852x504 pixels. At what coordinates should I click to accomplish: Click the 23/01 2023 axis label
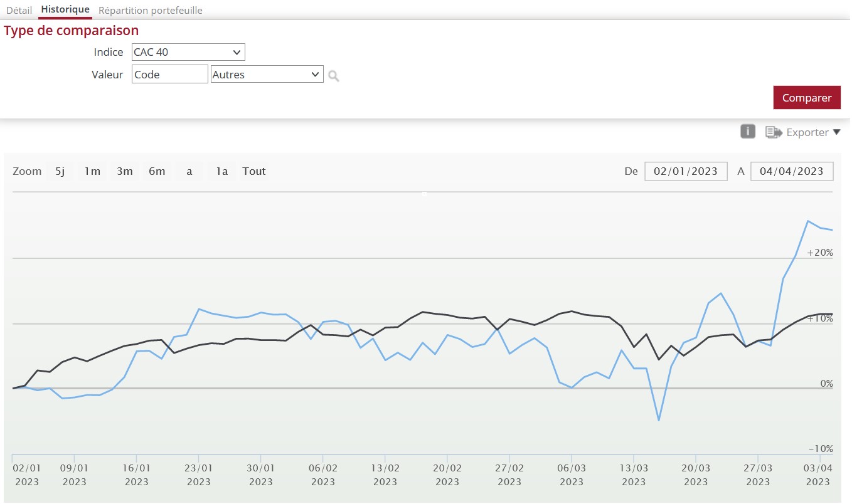[199, 475]
